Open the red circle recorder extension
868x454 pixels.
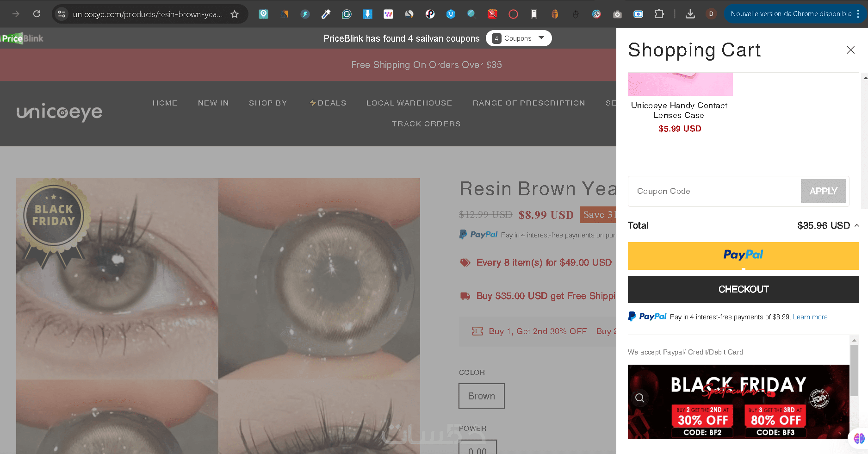[513, 14]
